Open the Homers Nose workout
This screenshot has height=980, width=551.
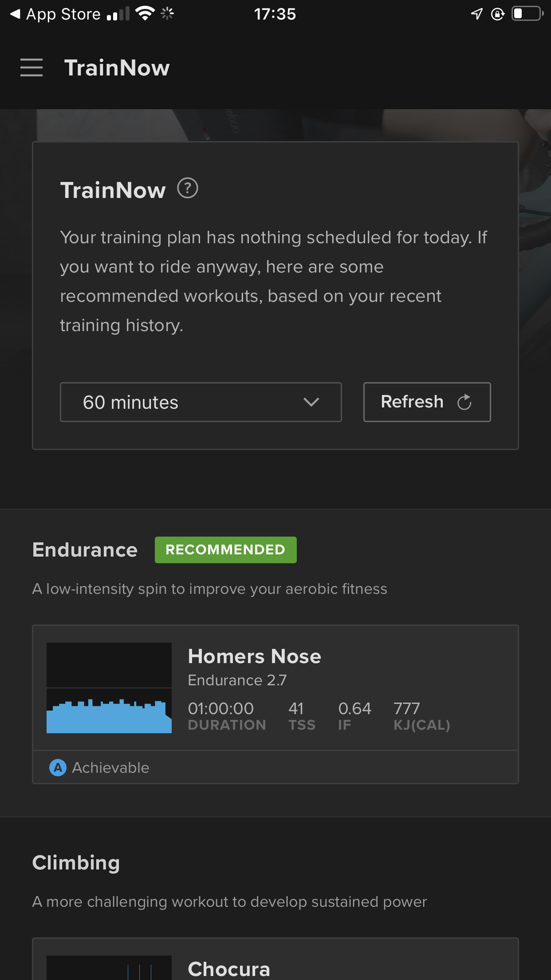tap(275, 688)
